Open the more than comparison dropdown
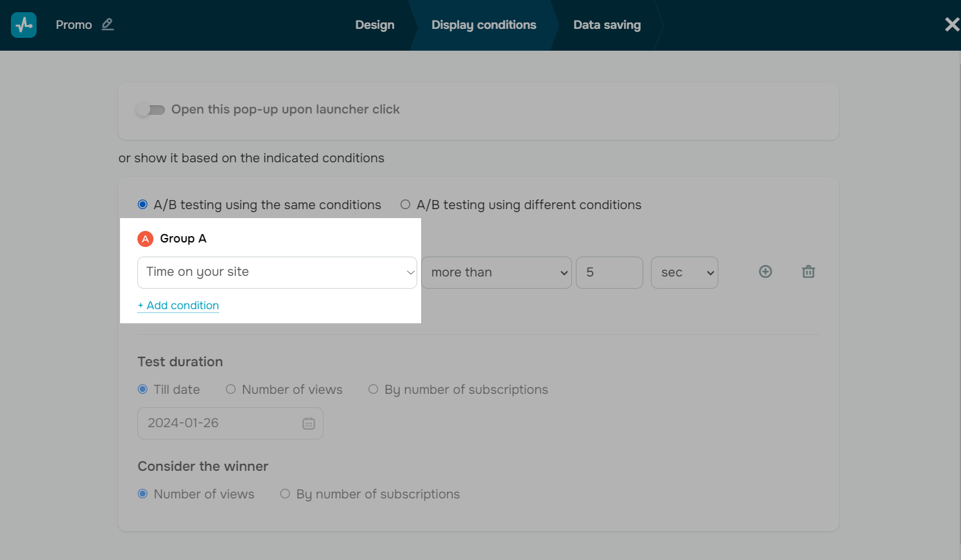The width and height of the screenshot is (961, 560). pos(496,272)
